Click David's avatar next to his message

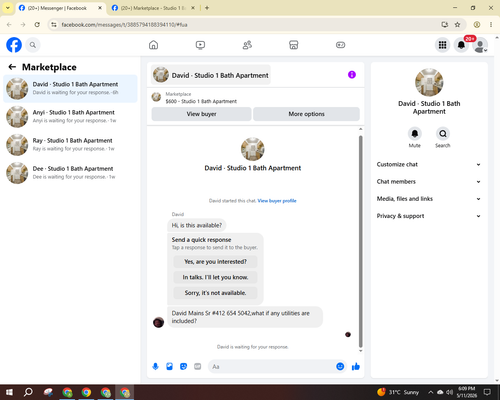[x=158, y=322]
